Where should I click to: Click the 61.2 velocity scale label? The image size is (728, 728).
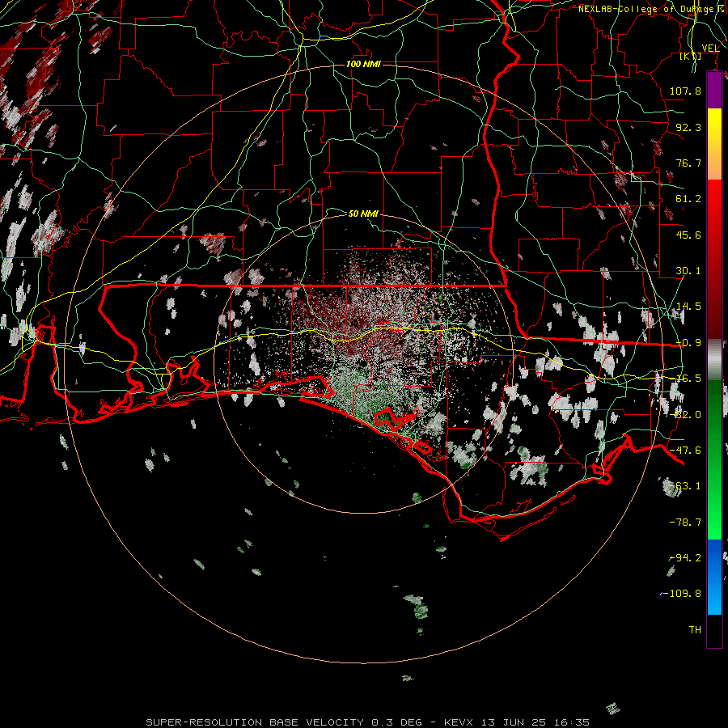[x=688, y=199]
